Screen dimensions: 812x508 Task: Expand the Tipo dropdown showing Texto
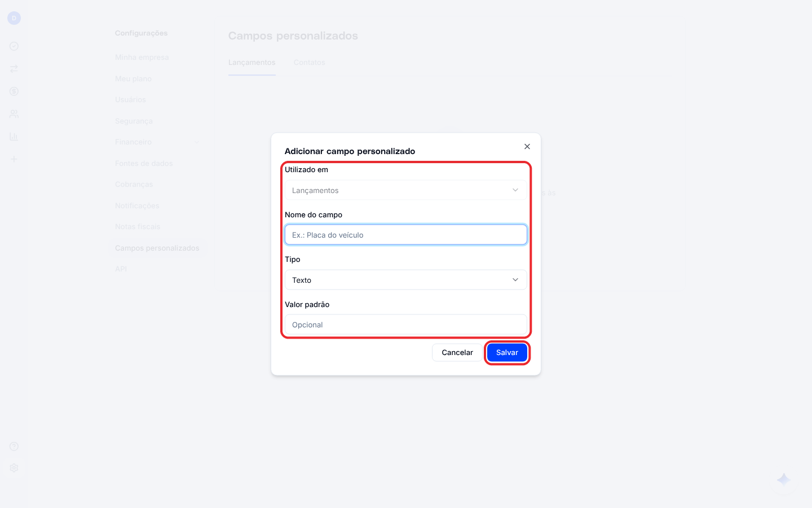pos(406,280)
